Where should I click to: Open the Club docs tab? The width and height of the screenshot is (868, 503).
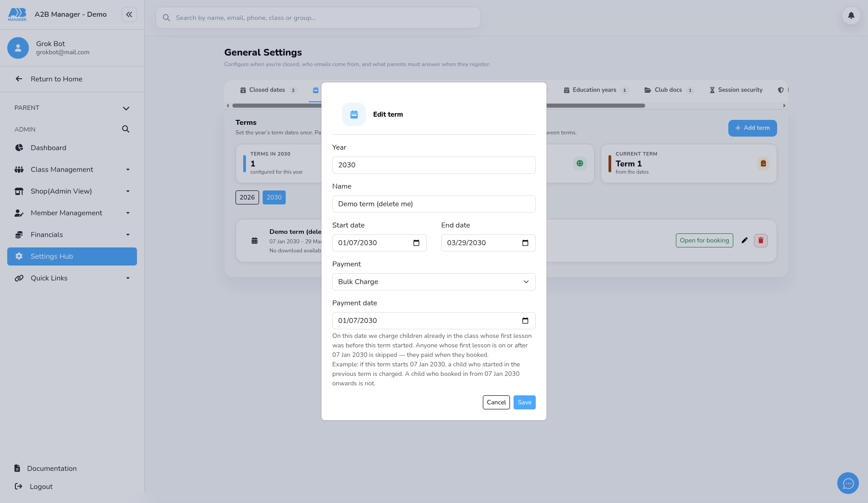(x=669, y=90)
